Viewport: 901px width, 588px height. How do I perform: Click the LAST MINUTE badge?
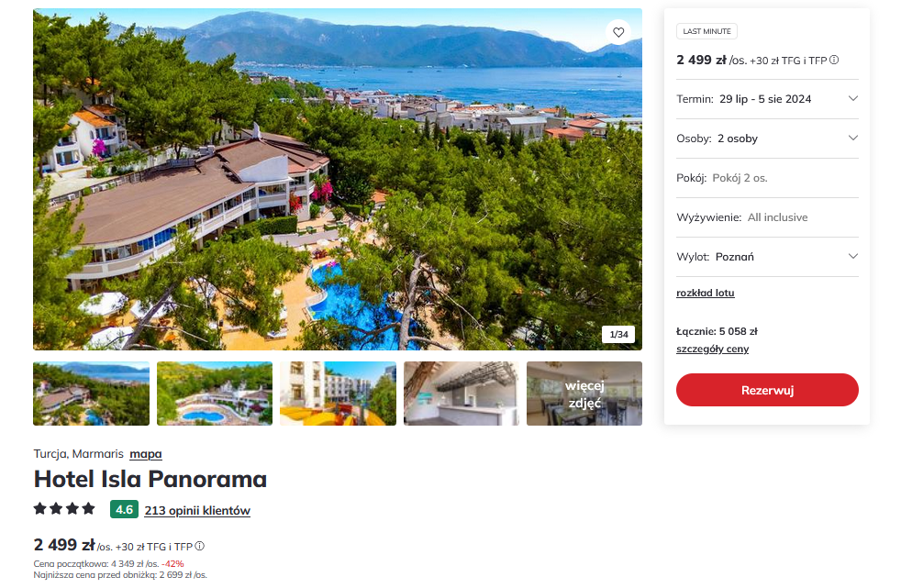pos(706,31)
